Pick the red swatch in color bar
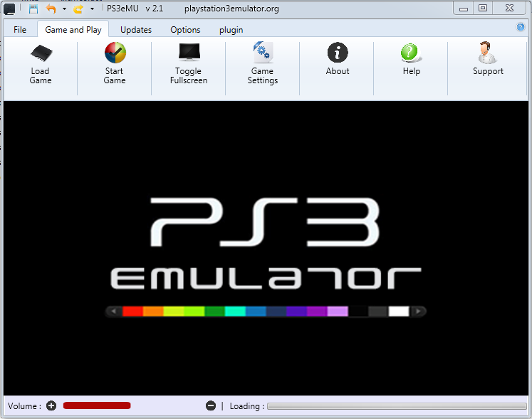Viewport: 532px width, 419px height. 132,311
